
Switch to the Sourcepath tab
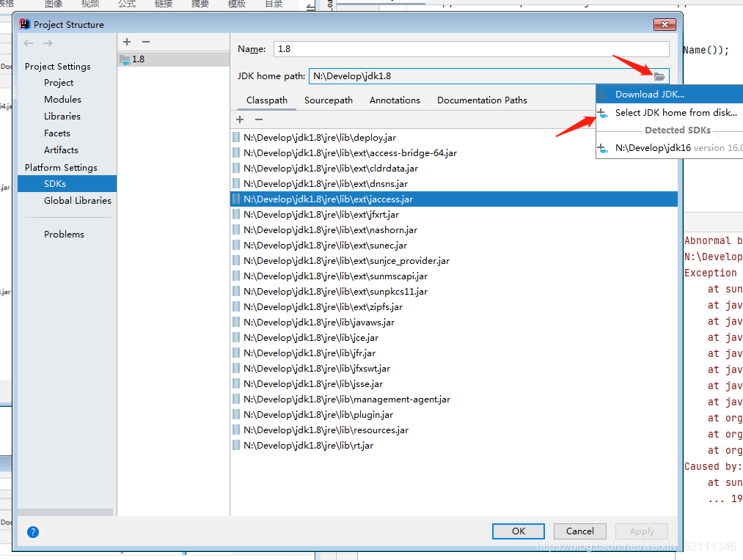point(329,100)
